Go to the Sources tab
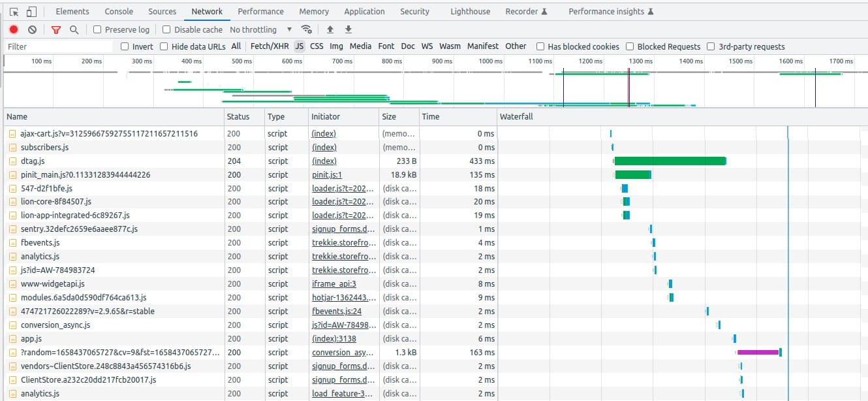 (x=163, y=12)
